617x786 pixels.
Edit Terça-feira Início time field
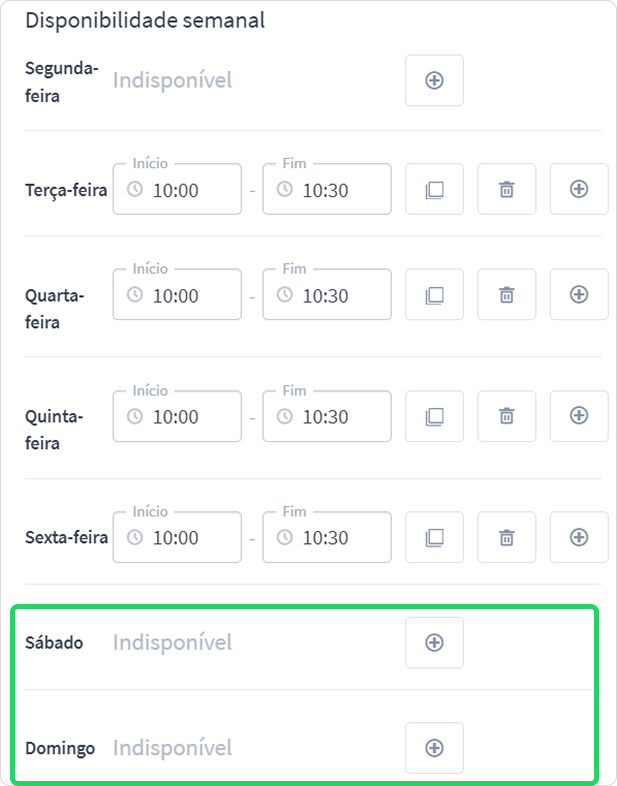(x=177, y=189)
